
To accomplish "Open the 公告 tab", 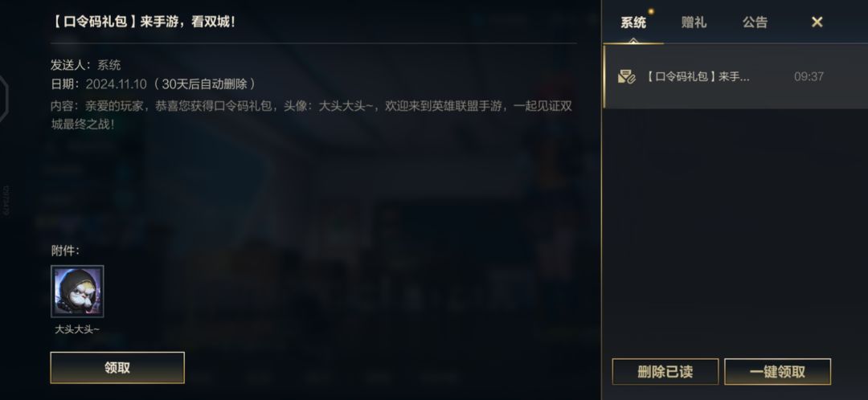I will tap(755, 22).
